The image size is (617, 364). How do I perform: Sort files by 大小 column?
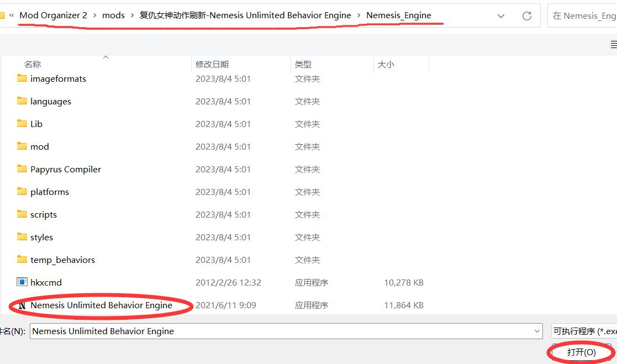[386, 64]
